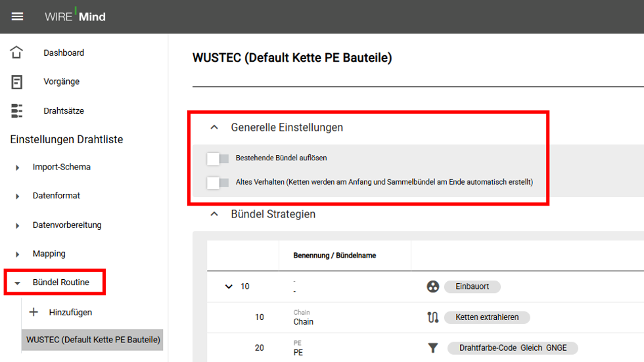Collapse the Generelle Einstellungen section
The height and width of the screenshot is (362, 644).
coord(214,127)
